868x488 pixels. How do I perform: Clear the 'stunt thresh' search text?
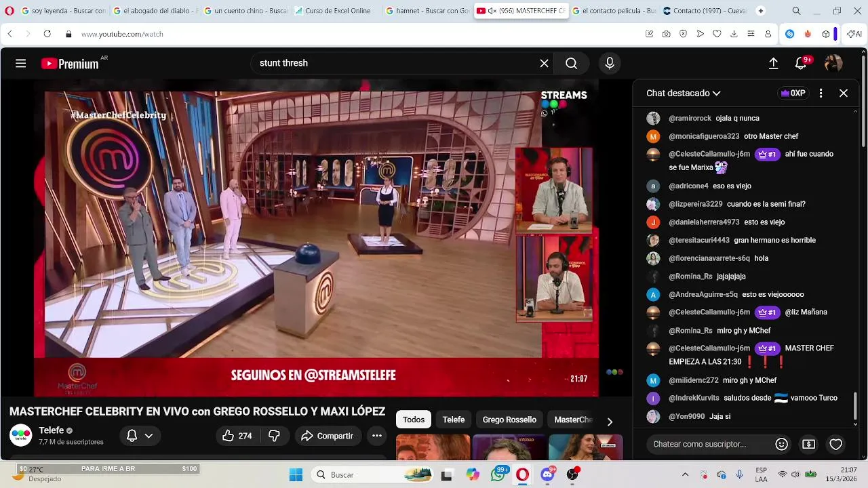pyautogui.click(x=544, y=63)
